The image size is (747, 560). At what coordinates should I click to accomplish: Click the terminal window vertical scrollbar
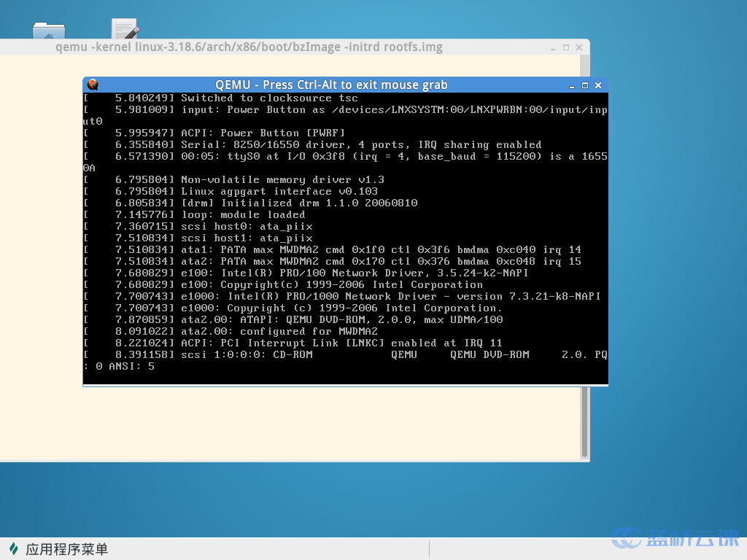pyautogui.click(x=584, y=421)
